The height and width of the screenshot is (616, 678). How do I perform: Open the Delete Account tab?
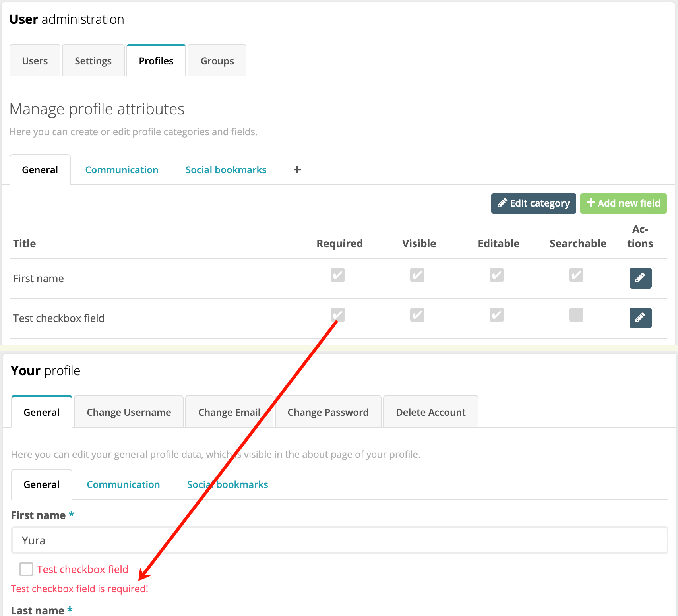point(430,412)
